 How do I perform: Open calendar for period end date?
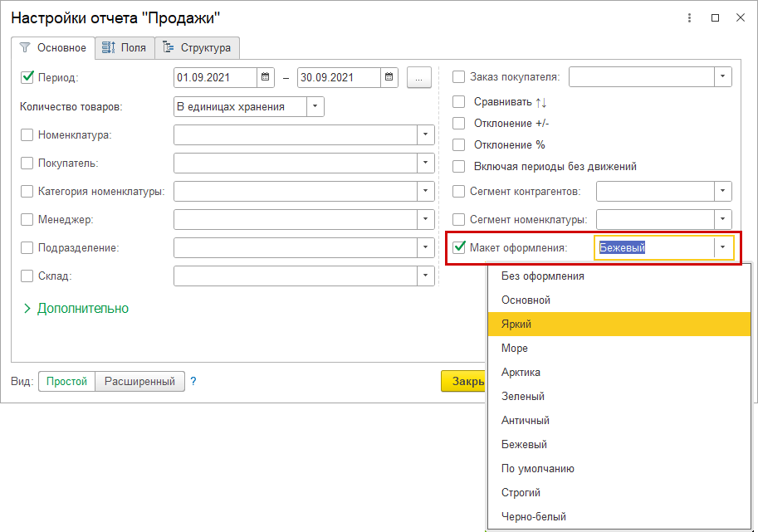pos(390,77)
